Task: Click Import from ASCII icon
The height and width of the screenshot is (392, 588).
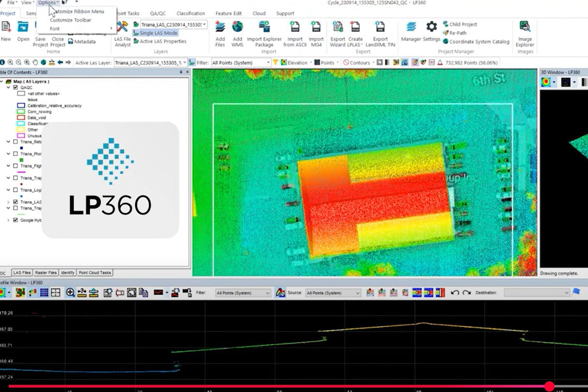Action: pyautogui.click(x=294, y=27)
